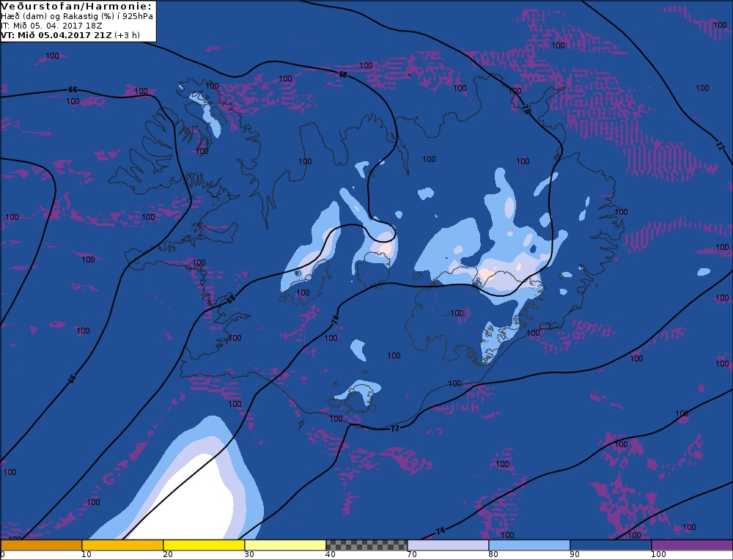Viewport: 733px width, 560px height.
Task: Click the dark blue 90–100 legend swatch
Action: coord(611,545)
